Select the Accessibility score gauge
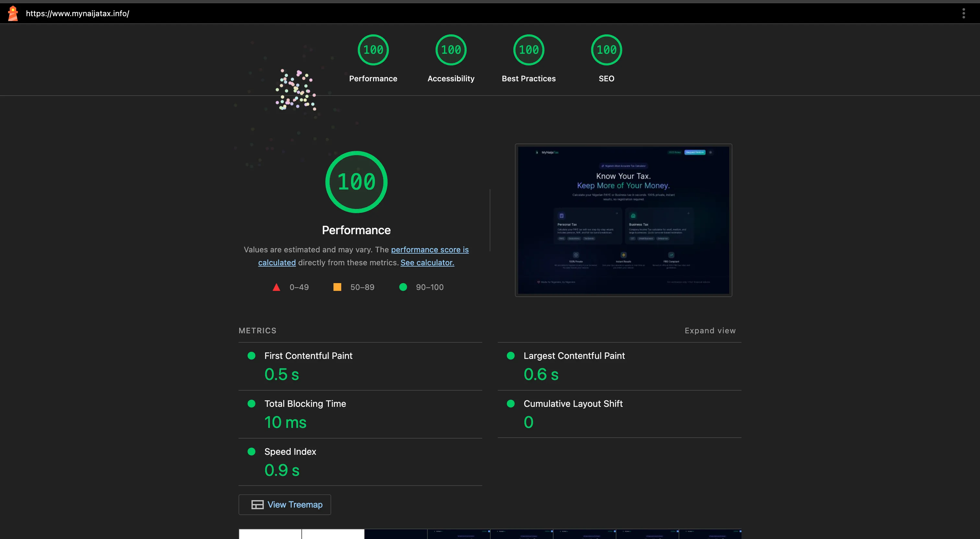The image size is (980, 539). click(x=451, y=50)
